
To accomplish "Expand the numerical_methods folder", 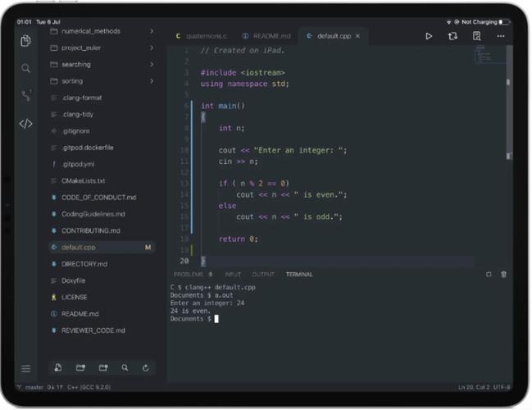I will coord(152,31).
